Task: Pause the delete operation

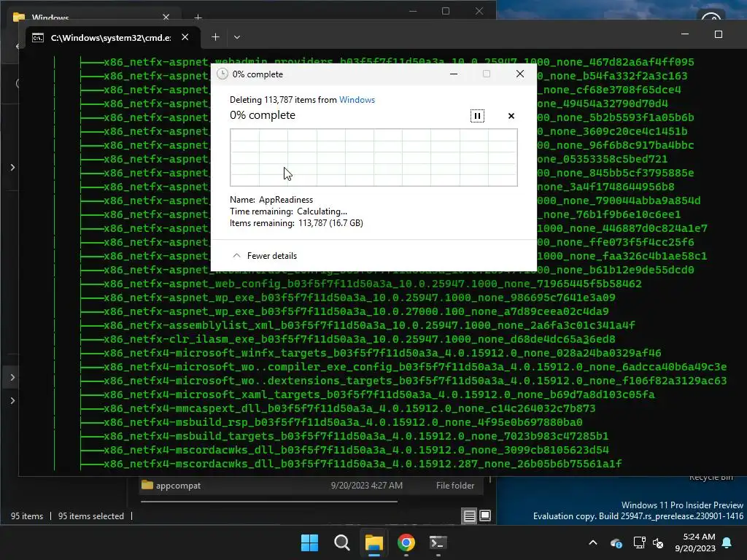Action: click(477, 116)
